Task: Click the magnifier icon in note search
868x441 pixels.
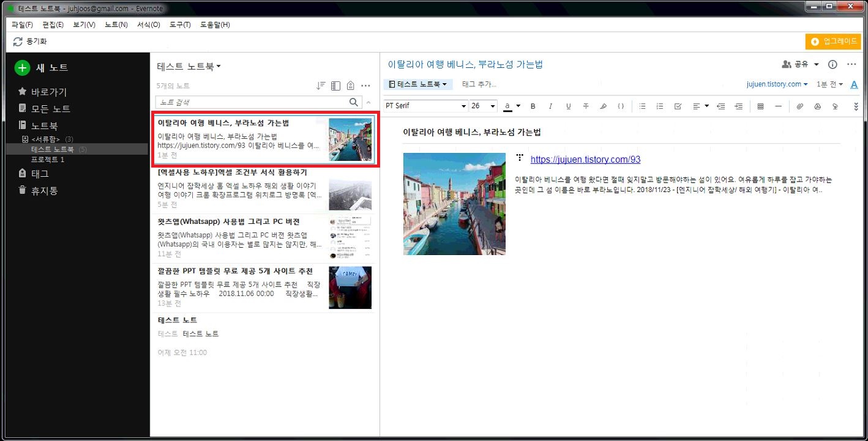Action: pyautogui.click(x=354, y=102)
